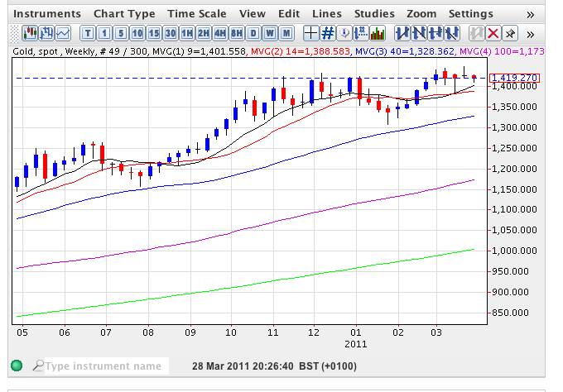
Task: Click the search magnifier icon
Action: (x=38, y=366)
